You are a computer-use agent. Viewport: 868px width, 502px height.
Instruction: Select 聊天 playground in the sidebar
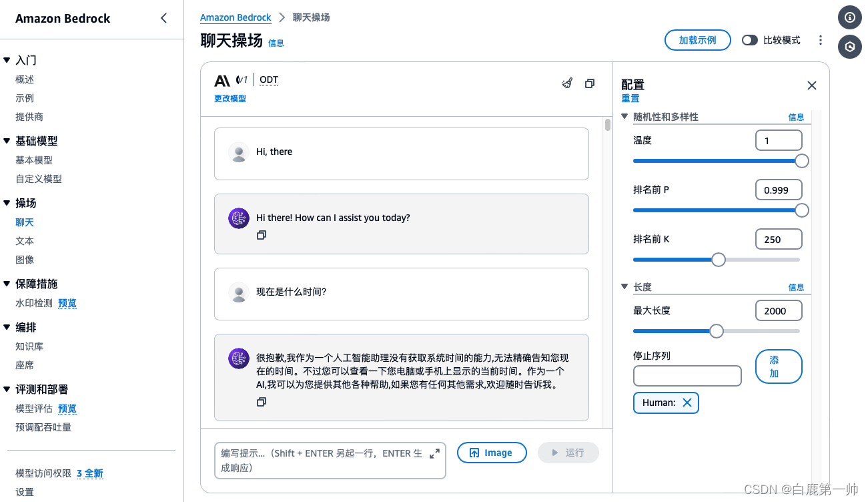click(25, 222)
